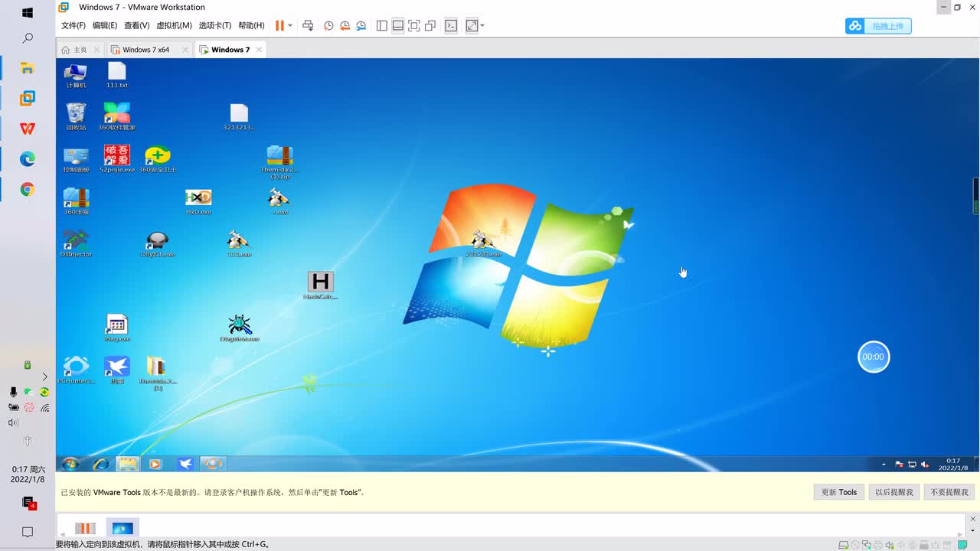Viewport: 980px width, 551px height.
Task: Open Windows Media Player from the Windows 7 taskbar
Action: pyautogui.click(x=155, y=464)
